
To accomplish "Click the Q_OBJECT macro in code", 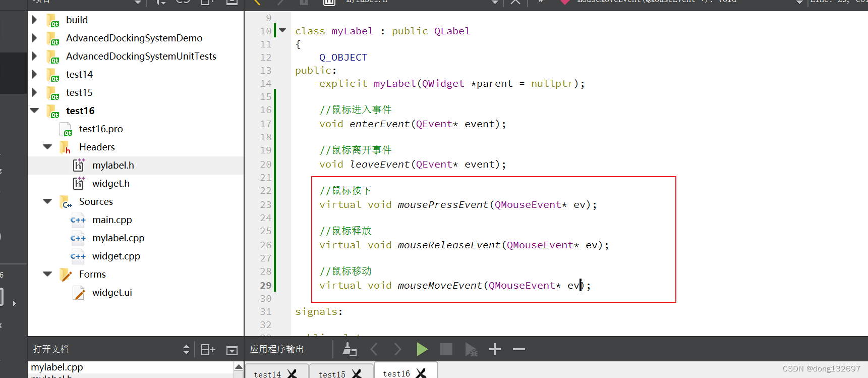I will (x=343, y=57).
